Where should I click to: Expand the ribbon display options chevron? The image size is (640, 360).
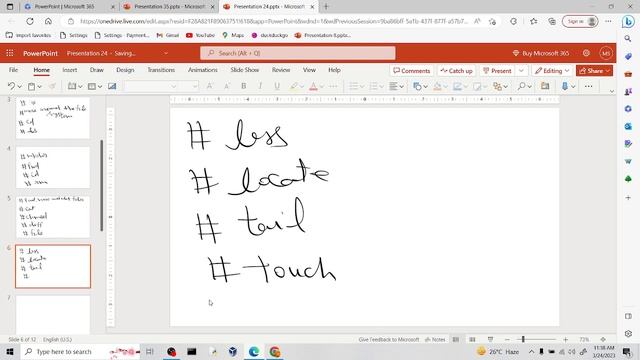pos(611,91)
